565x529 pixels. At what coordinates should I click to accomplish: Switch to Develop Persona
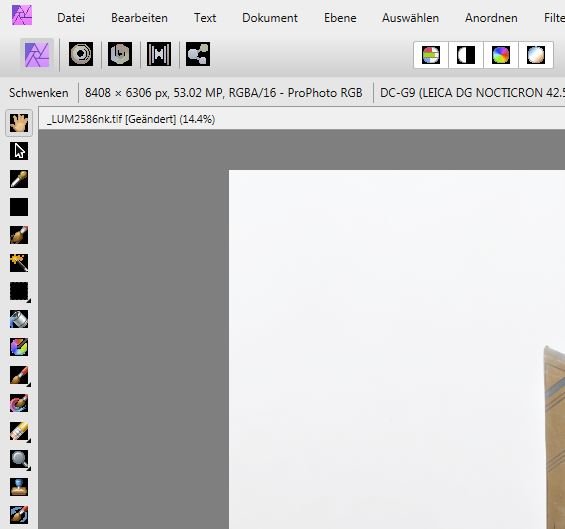point(120,54)
